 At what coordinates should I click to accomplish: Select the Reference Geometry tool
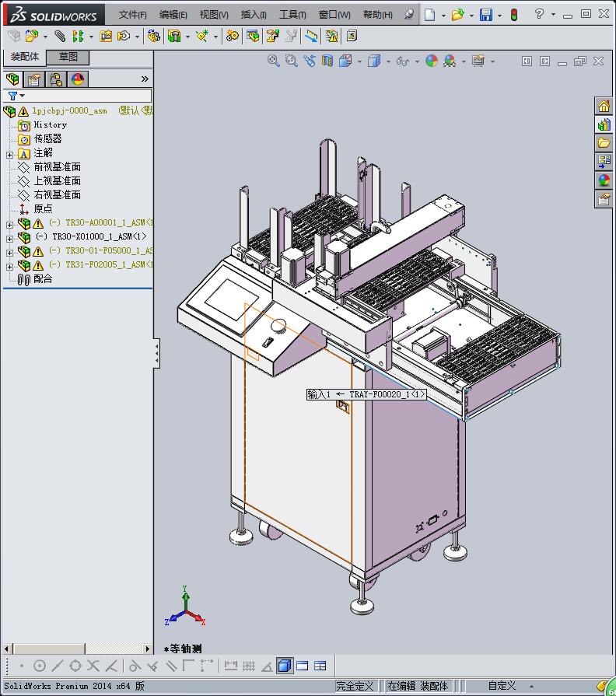(x=202, y=36)
